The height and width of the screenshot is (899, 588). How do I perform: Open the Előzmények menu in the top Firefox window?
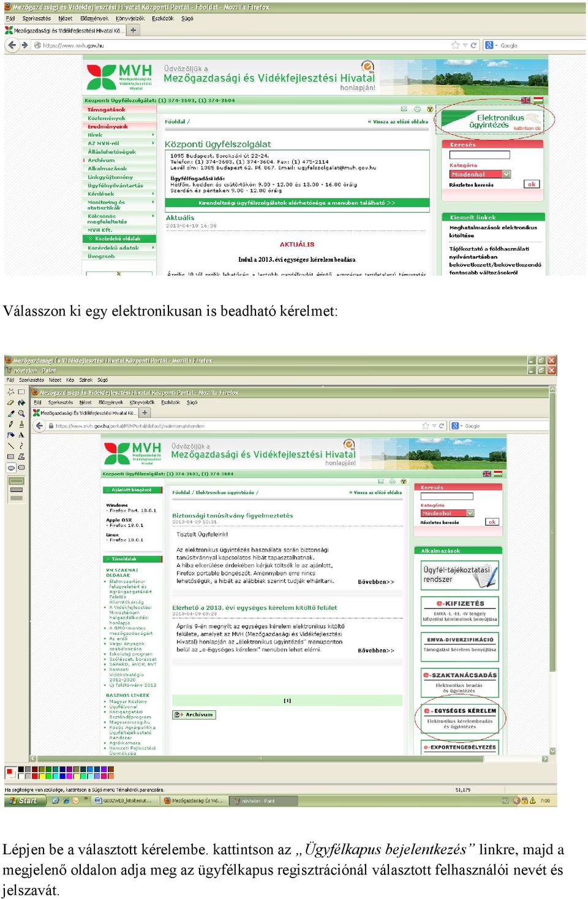tap(94, 18)
